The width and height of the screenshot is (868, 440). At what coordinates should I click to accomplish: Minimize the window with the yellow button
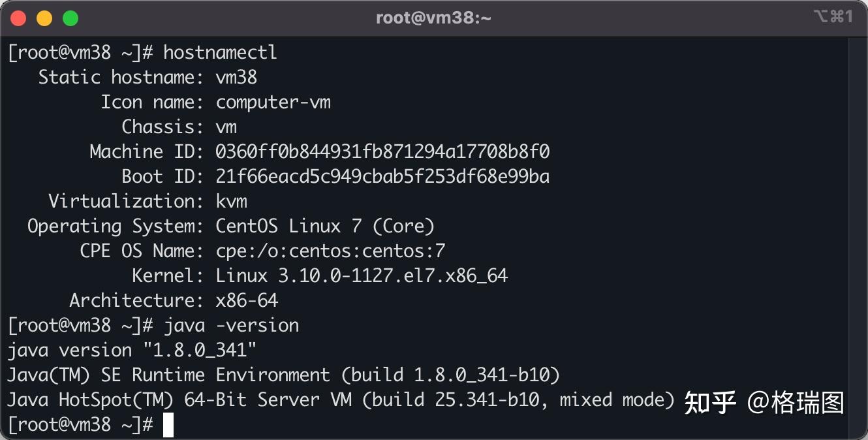click(x=44, y=18)
